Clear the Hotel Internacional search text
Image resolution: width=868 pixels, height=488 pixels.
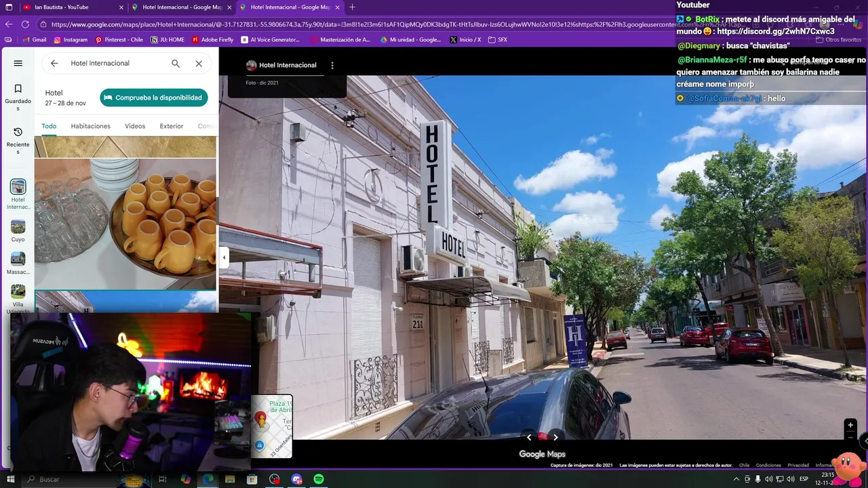pos(199,63)
